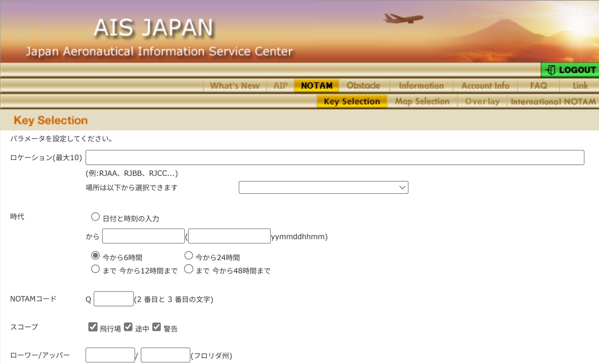Open the Obstacle tab
The width and height of the screenshot is (599, 364).
(x=363, y=86)
